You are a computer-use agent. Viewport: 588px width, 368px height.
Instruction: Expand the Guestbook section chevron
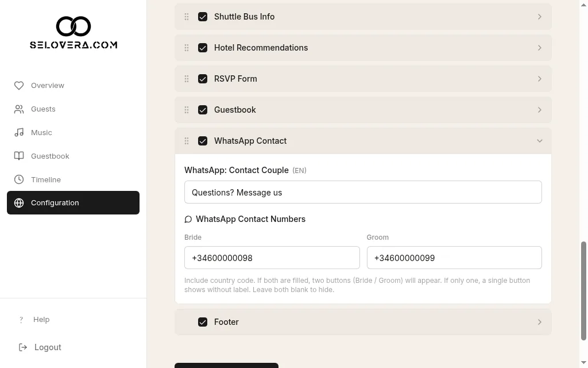pyautogui.click(x=540, y=110)
